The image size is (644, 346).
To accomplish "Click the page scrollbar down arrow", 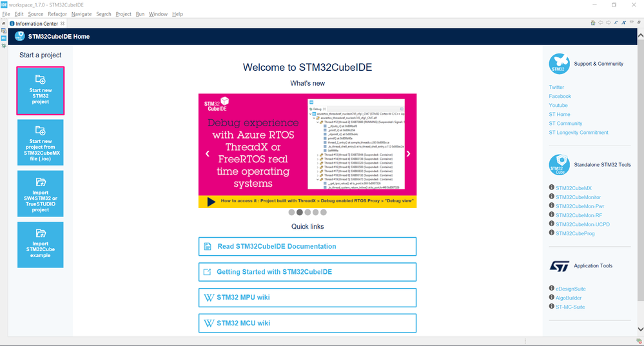I will [x=640, y=329].
